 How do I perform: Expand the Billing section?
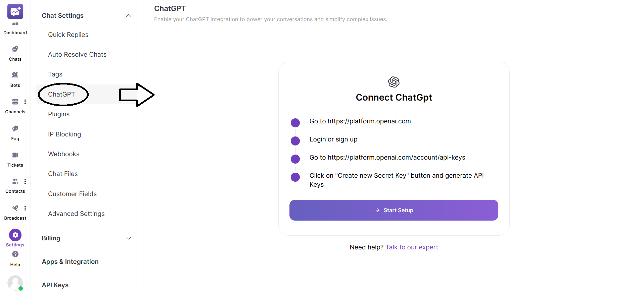129,238
